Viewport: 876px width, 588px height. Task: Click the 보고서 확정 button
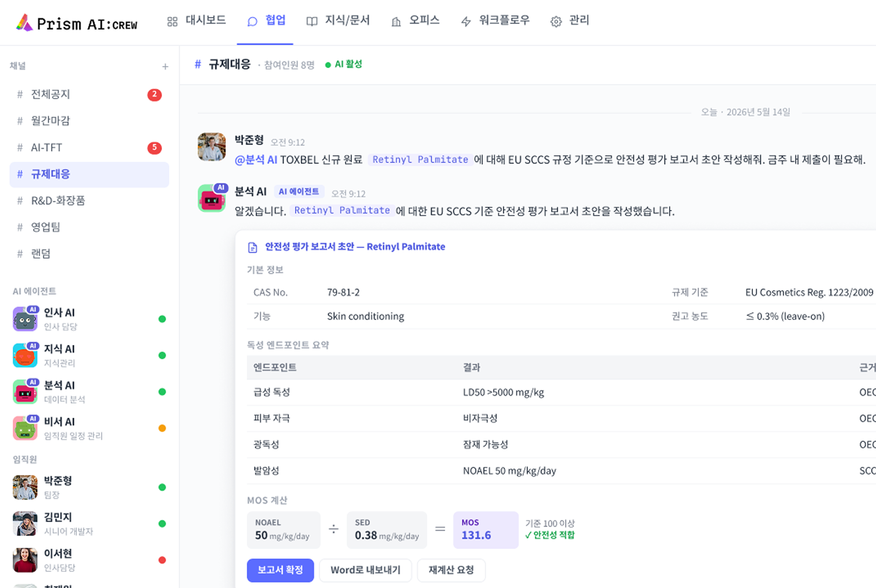click(280, 570)
